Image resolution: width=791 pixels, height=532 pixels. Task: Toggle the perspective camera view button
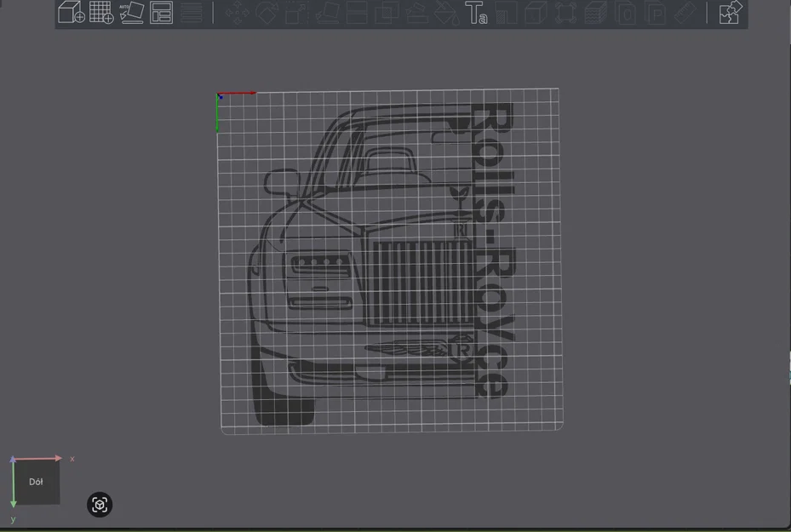(x=100, y=505)
